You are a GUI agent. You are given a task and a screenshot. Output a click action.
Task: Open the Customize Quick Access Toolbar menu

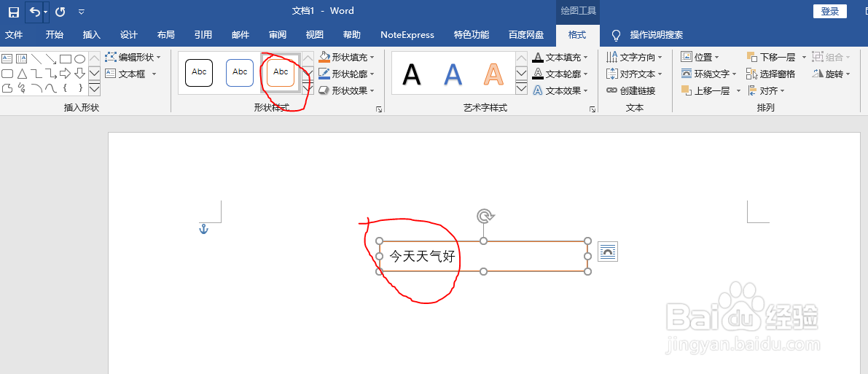tap(82, 12)
